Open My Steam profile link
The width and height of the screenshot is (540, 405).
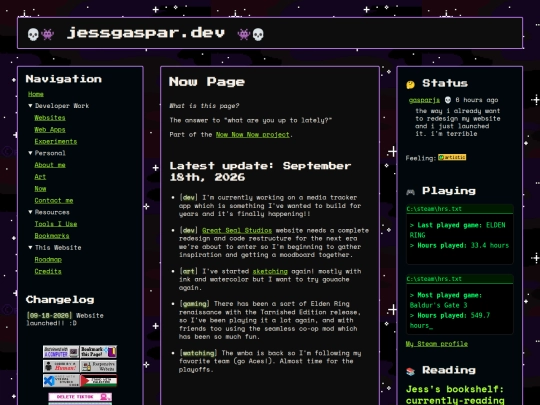coord(437,344)
